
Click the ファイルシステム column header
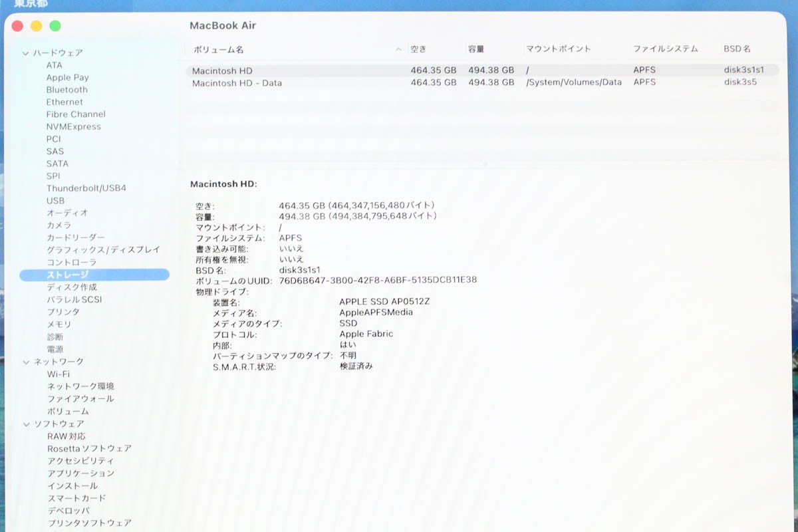(x=665, y=49)
